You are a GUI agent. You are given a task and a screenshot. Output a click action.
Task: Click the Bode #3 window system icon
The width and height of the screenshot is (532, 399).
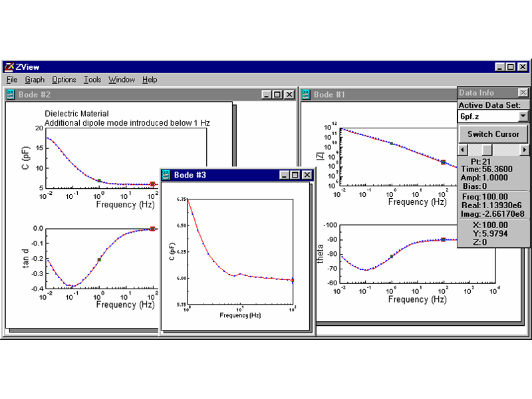[166, 175]
